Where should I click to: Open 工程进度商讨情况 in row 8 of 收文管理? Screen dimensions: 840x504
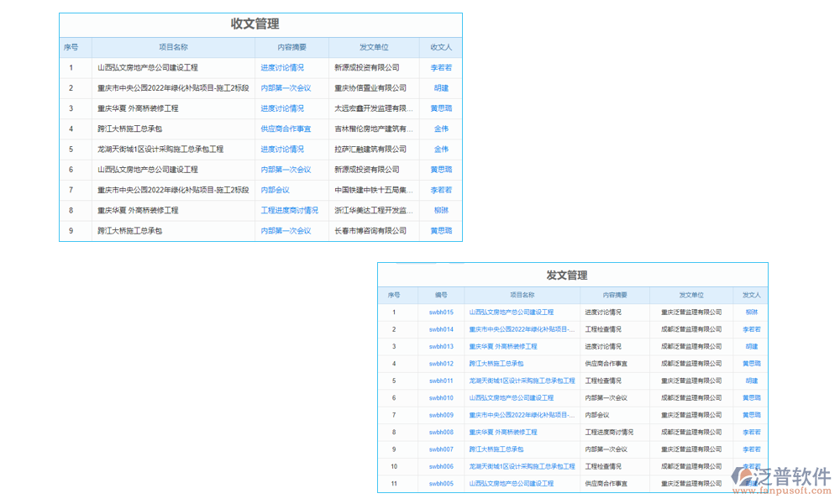click(x=288, y=210)
